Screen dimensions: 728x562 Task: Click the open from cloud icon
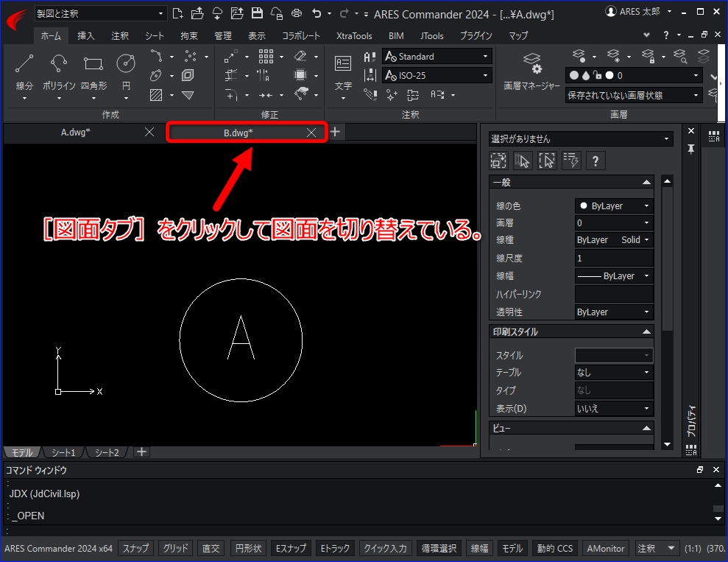(x=217, y=13)
